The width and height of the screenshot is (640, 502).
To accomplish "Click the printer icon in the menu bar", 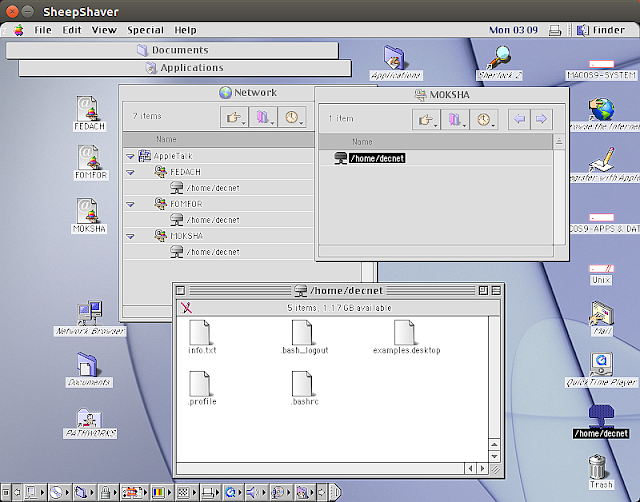I will (555, 30).
